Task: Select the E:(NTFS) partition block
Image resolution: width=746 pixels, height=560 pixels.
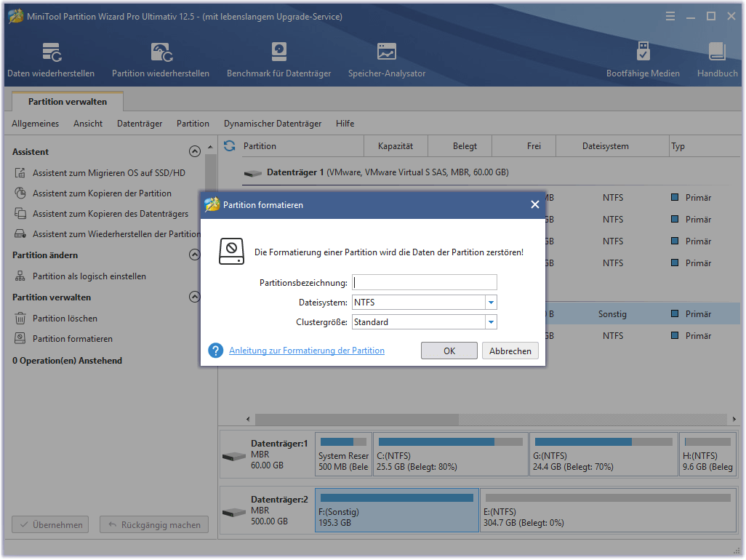Action: pyautogui.click(x=608, y=510)
